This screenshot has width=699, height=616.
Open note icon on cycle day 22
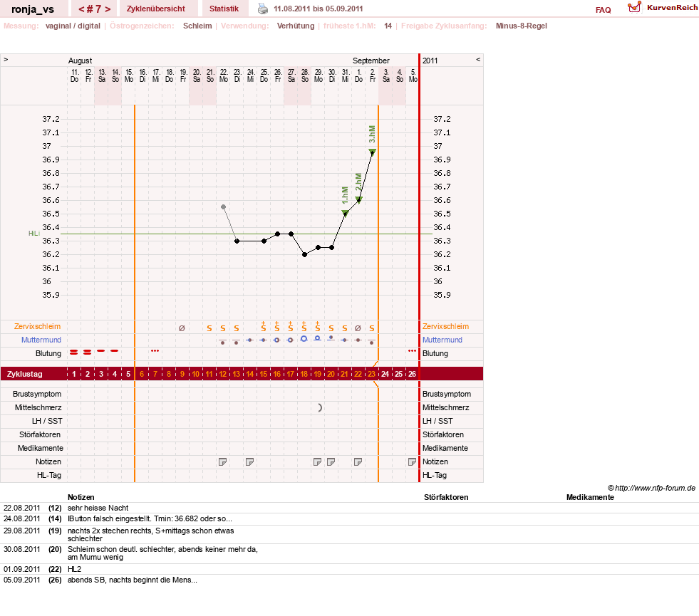click(x=358, y=462)
